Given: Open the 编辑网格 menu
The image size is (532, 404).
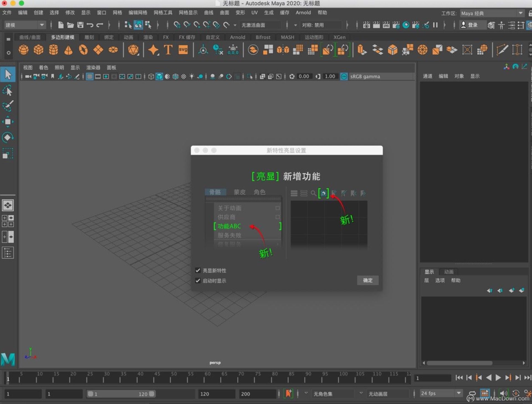Looking at the screenshot, I should coord(138,13).
